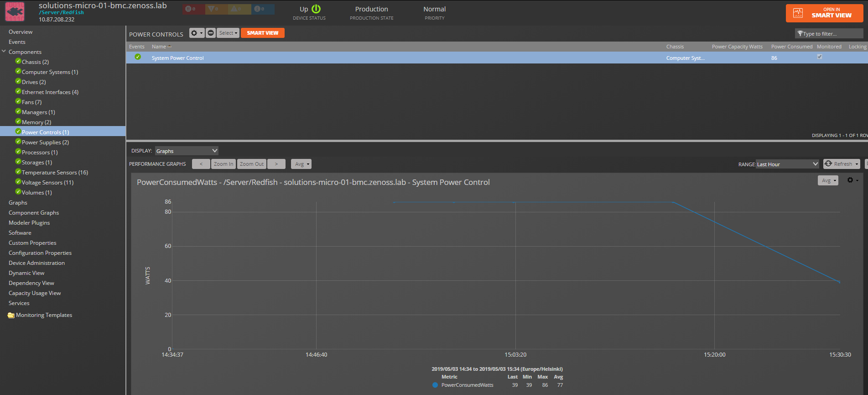
Task: Open Modeler Plugins
Action: click(29, 223)
